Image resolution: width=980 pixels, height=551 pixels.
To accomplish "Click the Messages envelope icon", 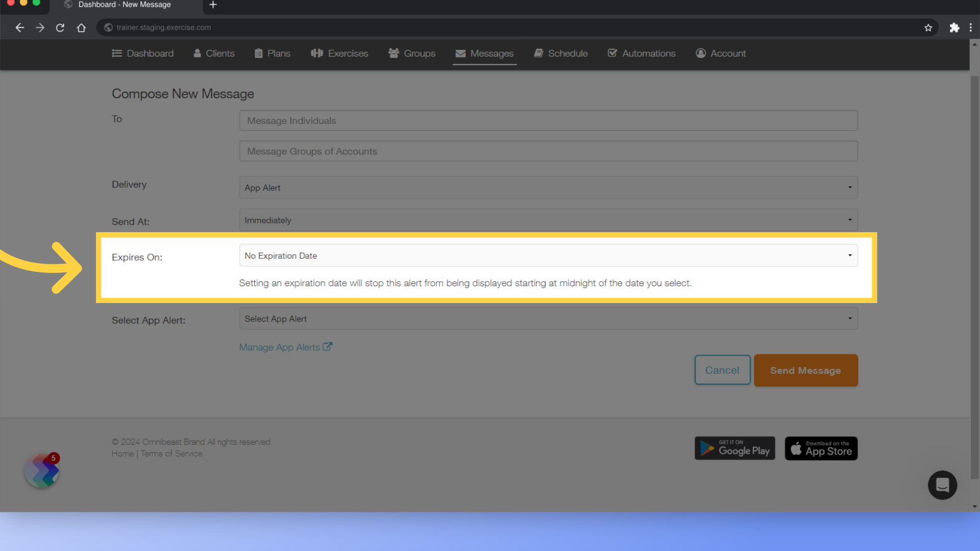I will click(460, 54).
